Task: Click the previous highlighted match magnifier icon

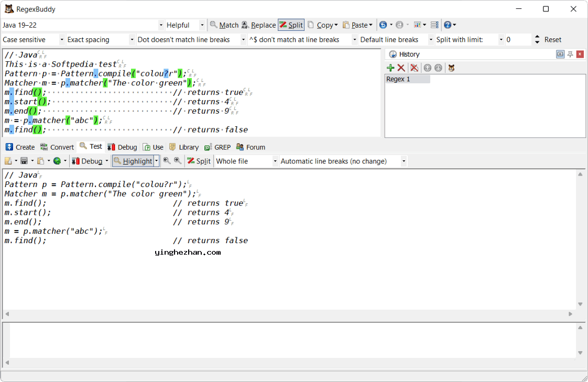Action: [167, 161]
